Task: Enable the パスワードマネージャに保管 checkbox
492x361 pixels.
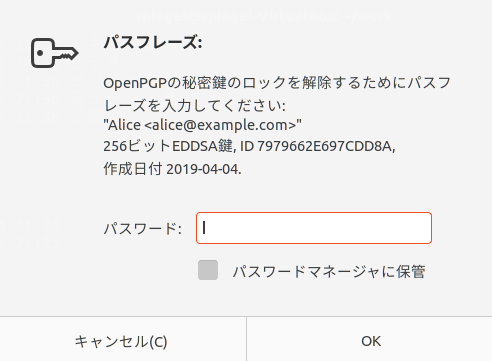Action: tap(208, 270)
